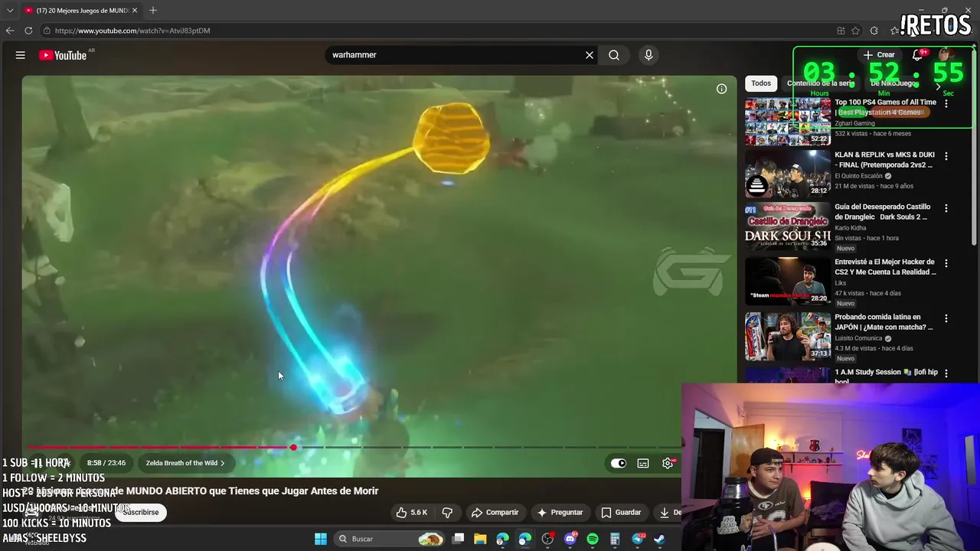Viewport: 980px width, 551px height.
Task: Share the video via Compartir
Action: 495,513
